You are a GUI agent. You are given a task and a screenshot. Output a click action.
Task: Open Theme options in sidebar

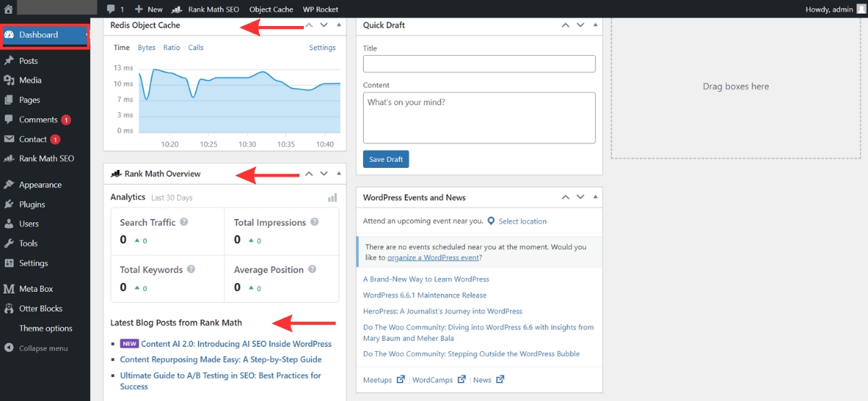click(x=46, y=328)
